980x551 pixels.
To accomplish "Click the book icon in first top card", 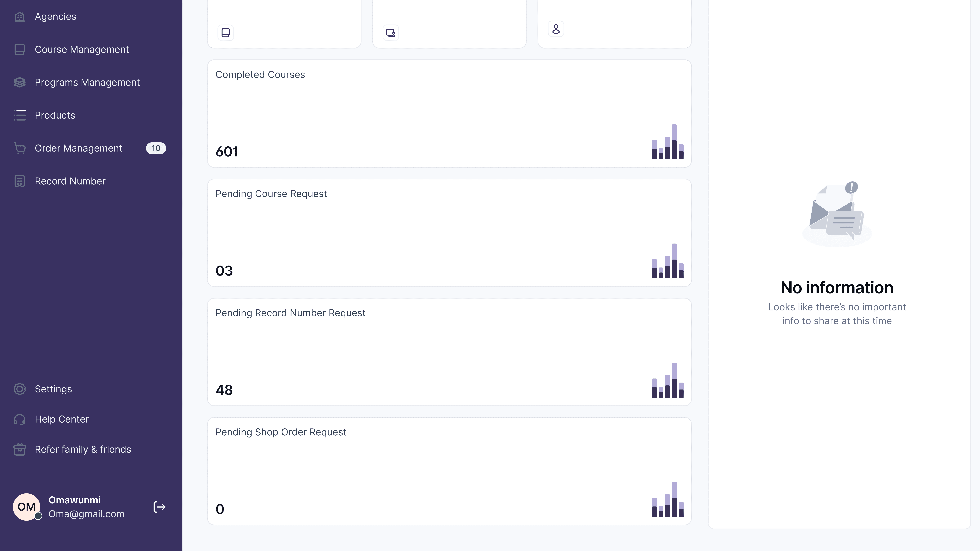I will pyautogui.click(x=226, y=33).
